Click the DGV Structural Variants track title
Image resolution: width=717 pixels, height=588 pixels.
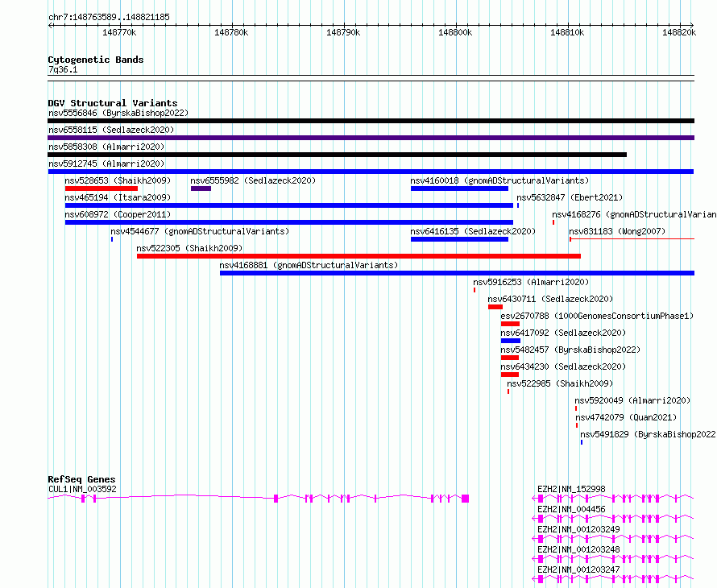(x=113, y=103)
